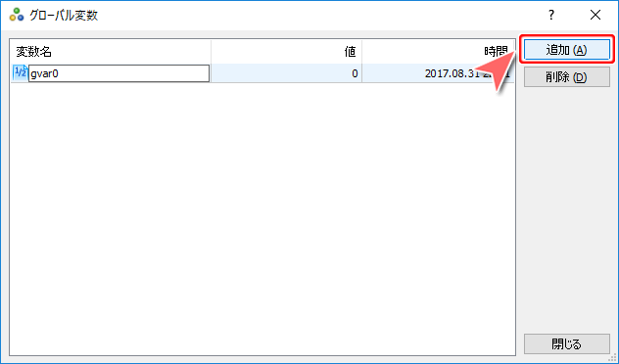Click the variable type icon beside gvar0

[x=20, y=72]
